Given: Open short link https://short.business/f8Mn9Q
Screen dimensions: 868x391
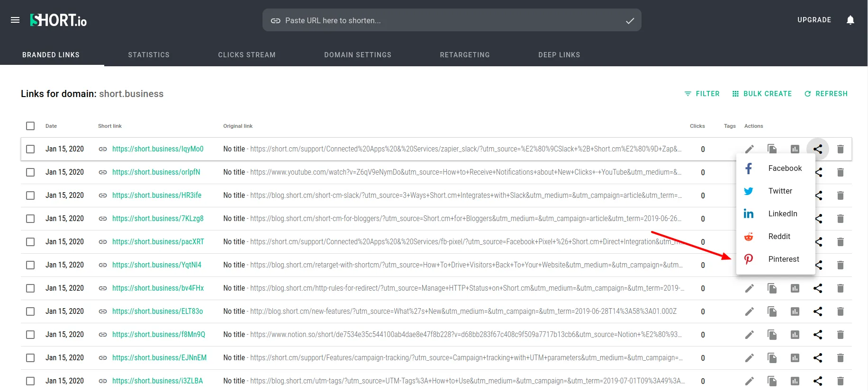Looking at the screenshot, I should coord(159,335).
